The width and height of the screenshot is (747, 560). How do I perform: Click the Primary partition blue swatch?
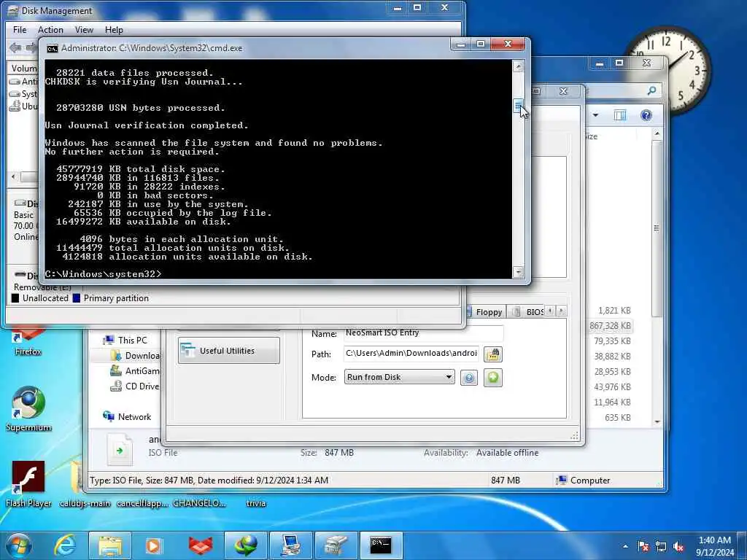coord(76,298)
